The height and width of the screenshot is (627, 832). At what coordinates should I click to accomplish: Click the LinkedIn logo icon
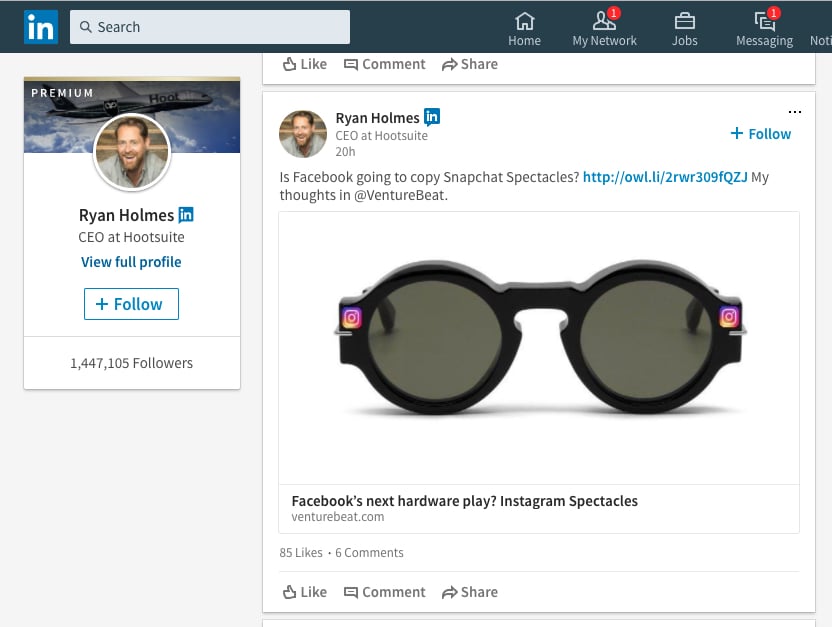click(41, 27)
